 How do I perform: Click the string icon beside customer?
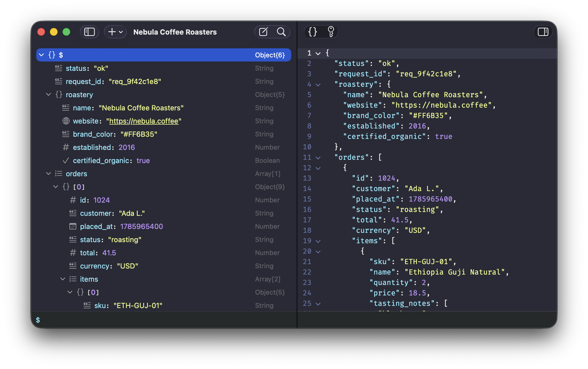tap(73, 213)
